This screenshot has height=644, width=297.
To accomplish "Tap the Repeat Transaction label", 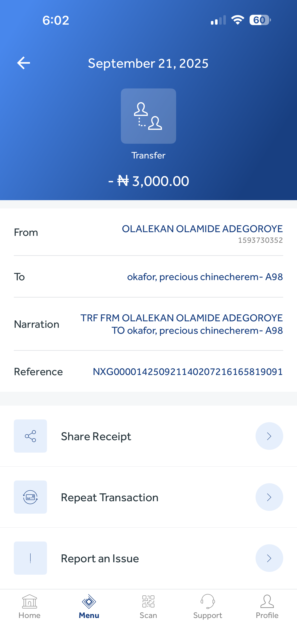I will (x=110, y=498).
